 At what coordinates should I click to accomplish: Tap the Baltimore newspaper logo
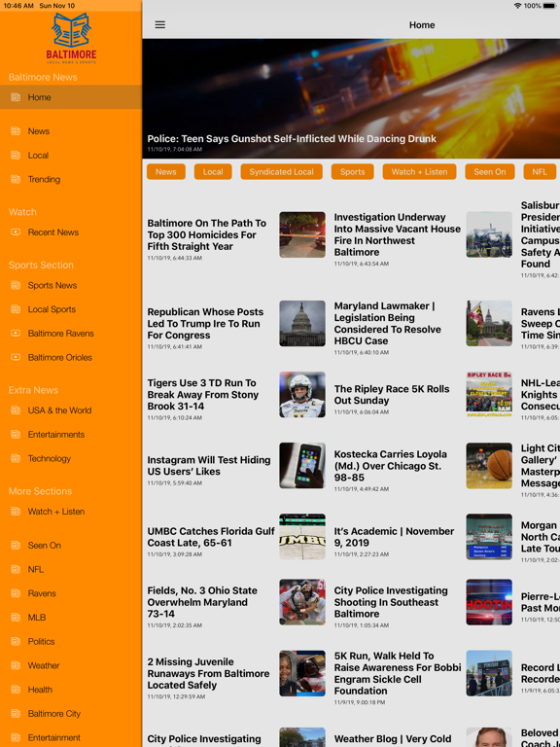point(71,38)
